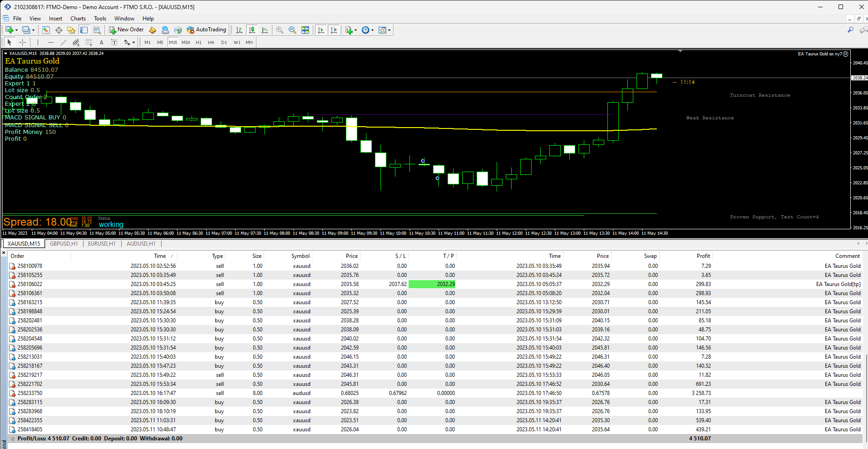Screen dimensions: 868x449
Task: Open the Market Watch panel icon
Action: click(46, 30)
